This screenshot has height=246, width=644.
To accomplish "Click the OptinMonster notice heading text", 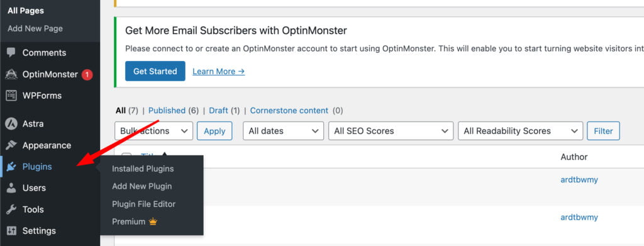I will [x=236, y=30].
